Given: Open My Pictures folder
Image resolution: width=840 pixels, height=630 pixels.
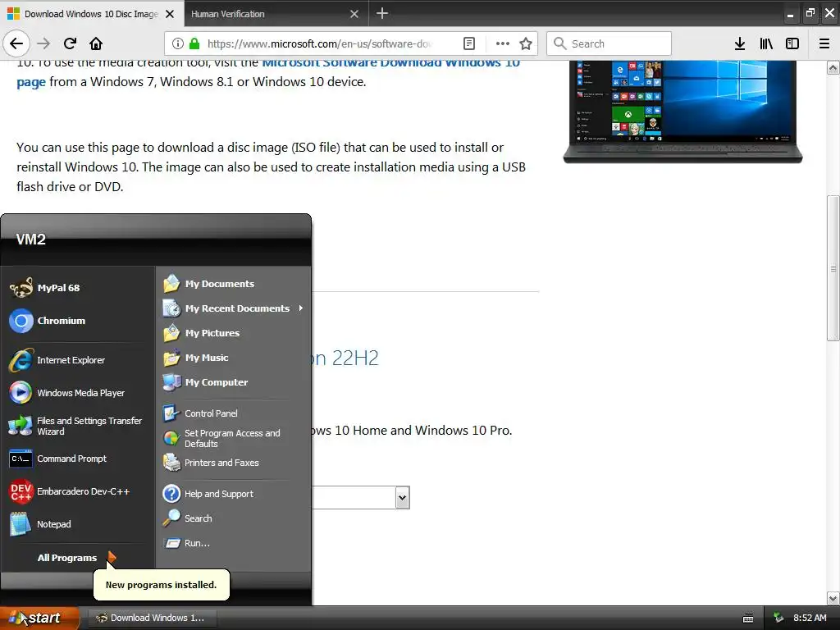Looking at the screenshot, I should pyautogui.click(x=233, y=333).
